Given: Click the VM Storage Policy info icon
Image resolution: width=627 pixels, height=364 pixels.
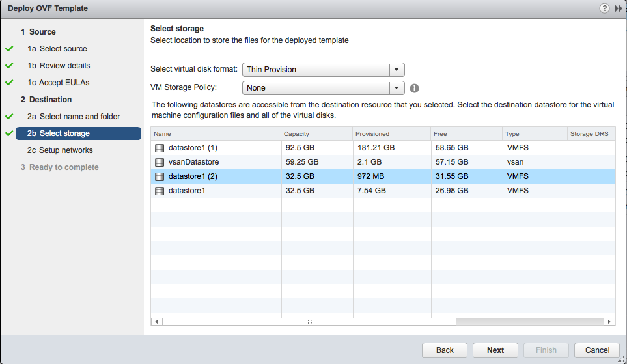Looking at the screenshot, I should click(414, 88).
